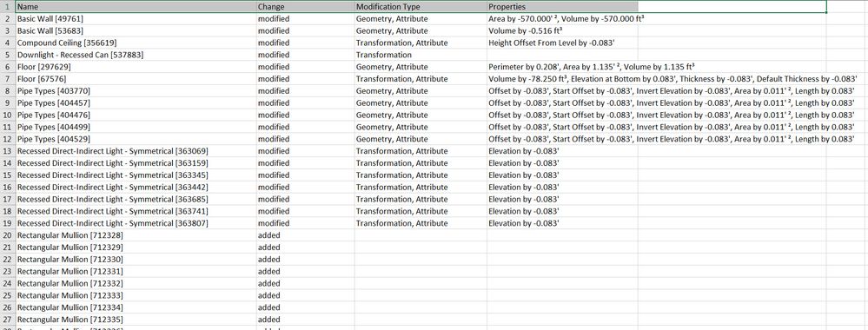Select 'Area by -570.000' properties cell

(x=562, y=19)
